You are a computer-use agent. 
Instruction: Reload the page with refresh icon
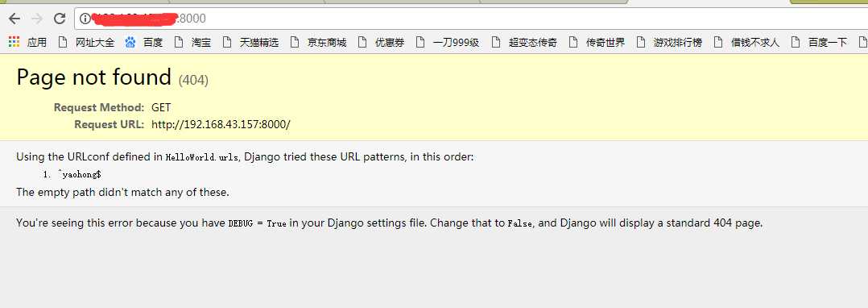[60, 19]
